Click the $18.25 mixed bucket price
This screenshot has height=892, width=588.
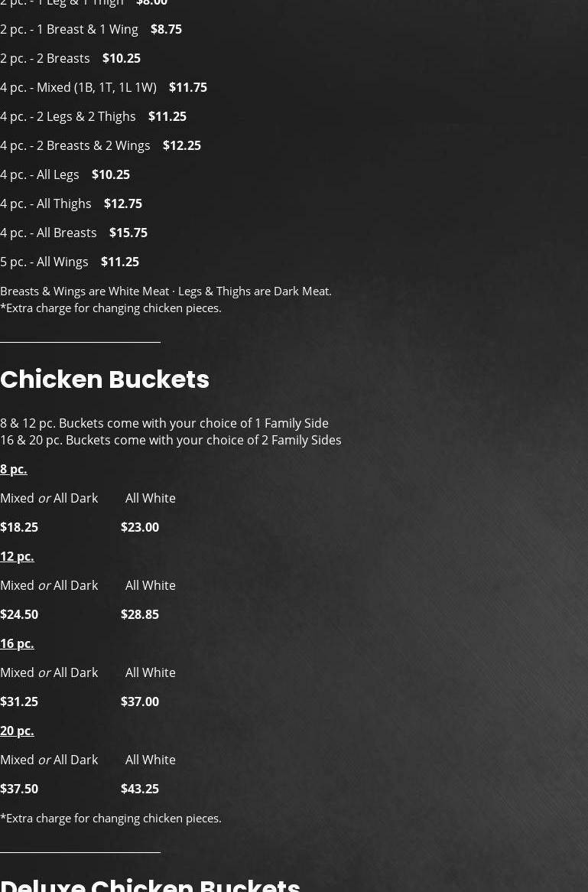19,527
